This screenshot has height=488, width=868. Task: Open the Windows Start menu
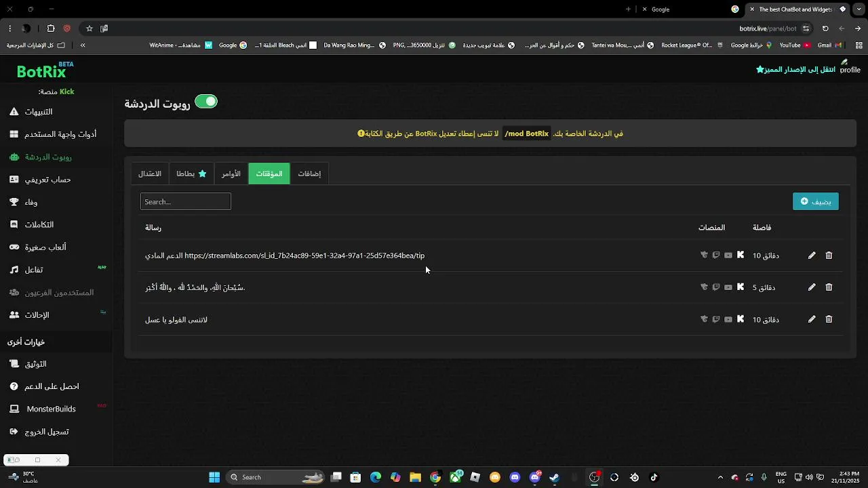214,477
